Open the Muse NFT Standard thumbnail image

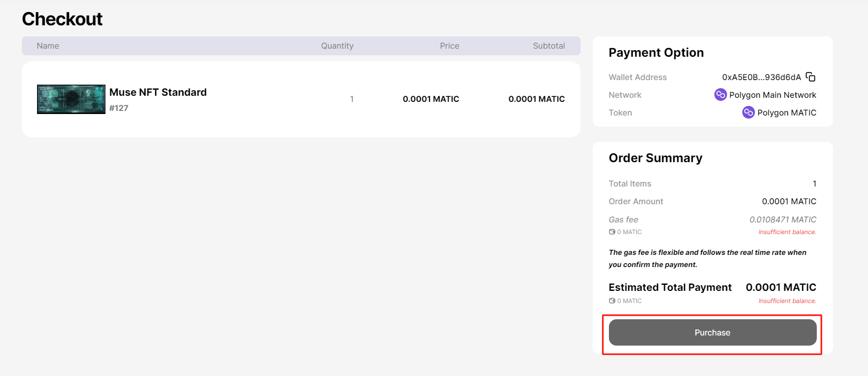tap(71, 99)
